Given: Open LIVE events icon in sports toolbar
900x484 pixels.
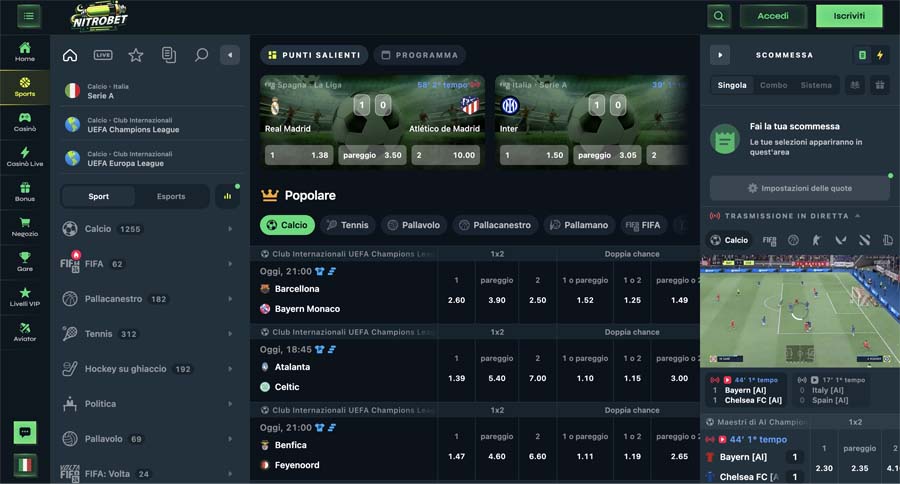Looking at the screenshot, I should 103,55.
